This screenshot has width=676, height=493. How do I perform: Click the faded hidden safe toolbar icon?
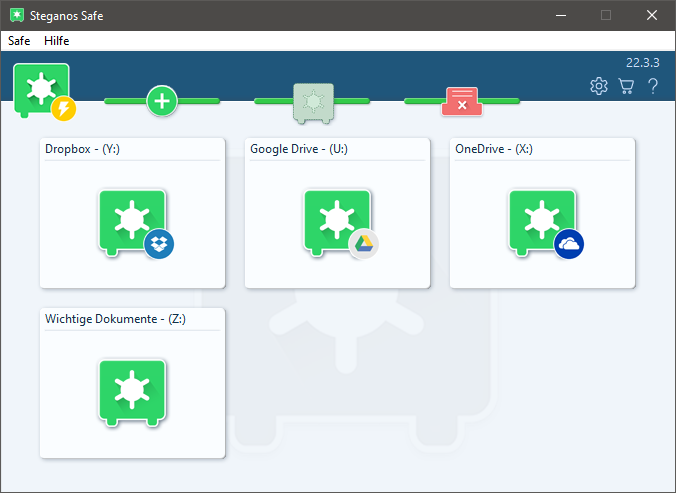click(313, 103)
